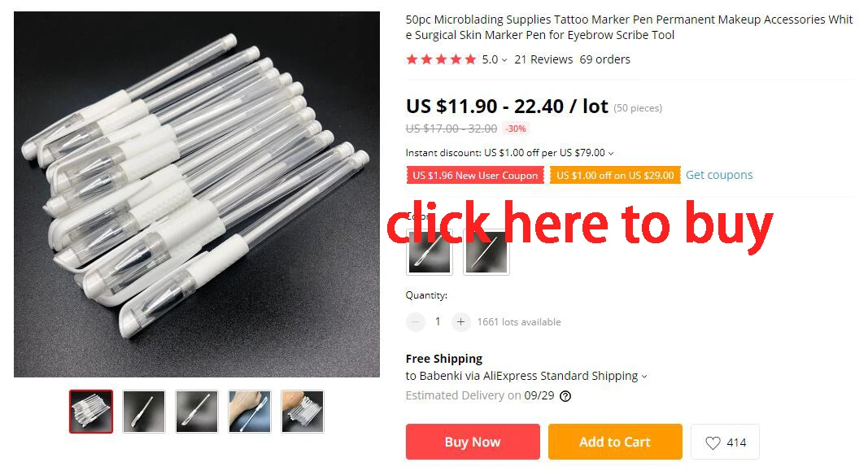The image size is (868, 471).
Task: Select the fourth thumbnail showing pen on hand
Action: click(x=250, y=412)
